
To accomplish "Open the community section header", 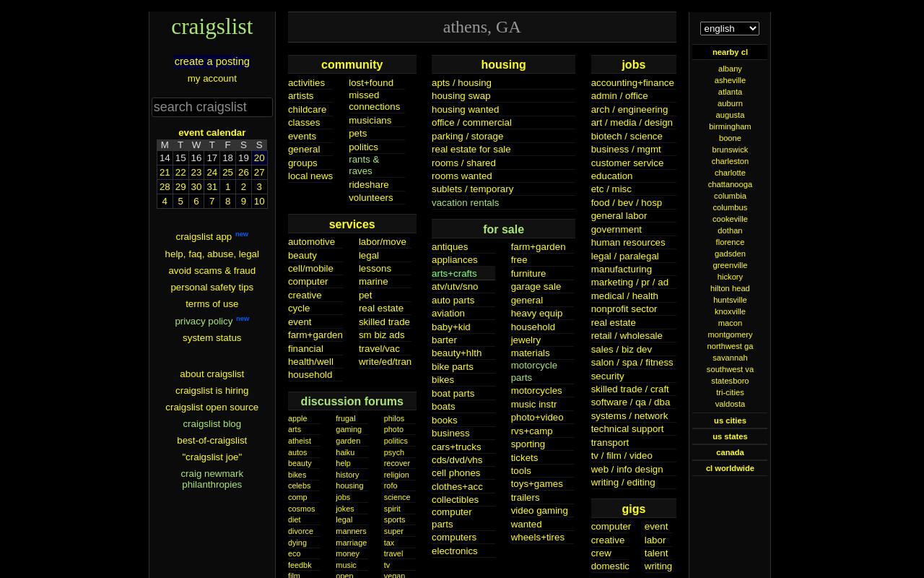I will tap(352, 64).
